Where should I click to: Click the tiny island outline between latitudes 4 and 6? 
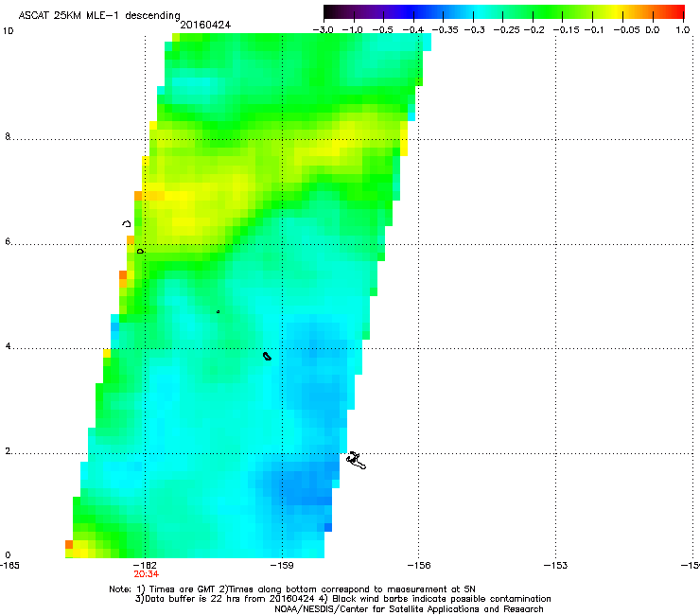point(218,311)
